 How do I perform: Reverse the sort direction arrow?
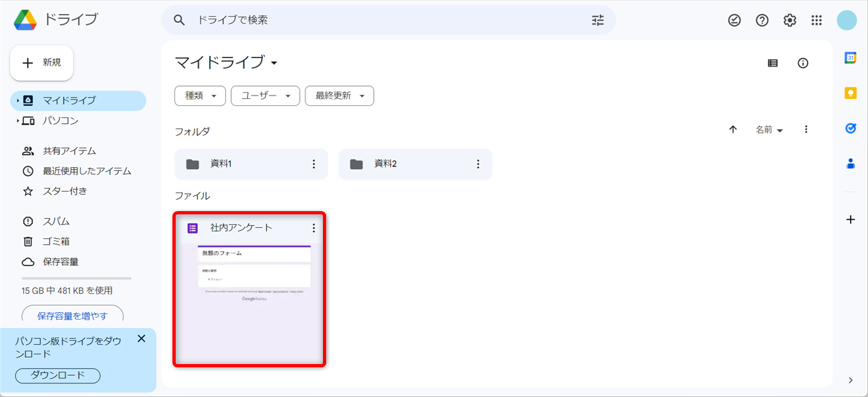(733, 129)
